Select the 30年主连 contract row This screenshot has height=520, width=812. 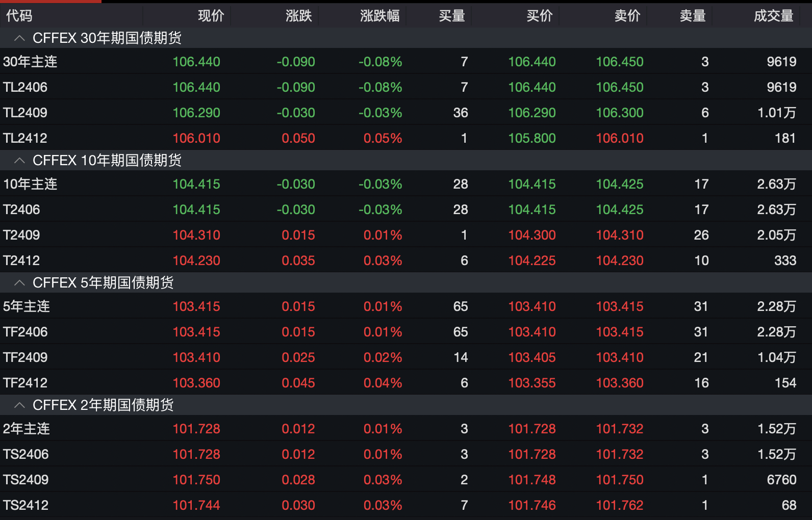[406, 62]
